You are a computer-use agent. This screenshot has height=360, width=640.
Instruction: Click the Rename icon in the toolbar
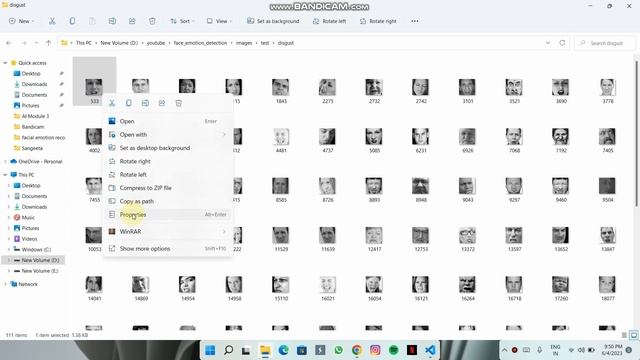pyautogui.click(x=112, y=21)
